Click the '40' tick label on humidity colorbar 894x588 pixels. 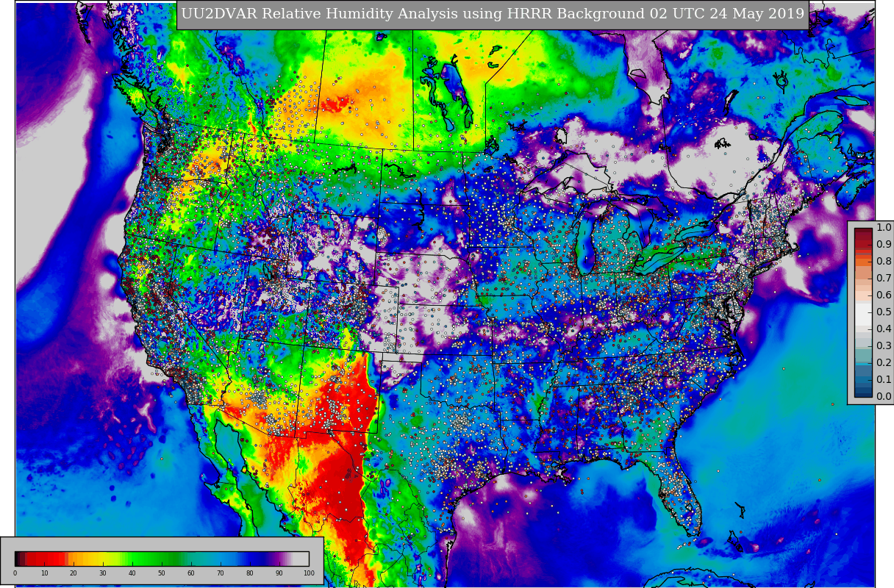(132, 573)
